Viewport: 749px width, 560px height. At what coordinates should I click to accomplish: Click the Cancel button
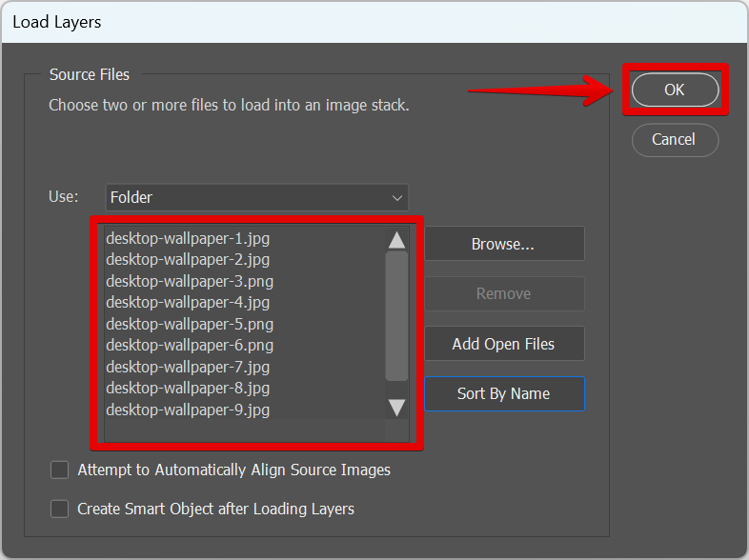[x=674, y=139]
